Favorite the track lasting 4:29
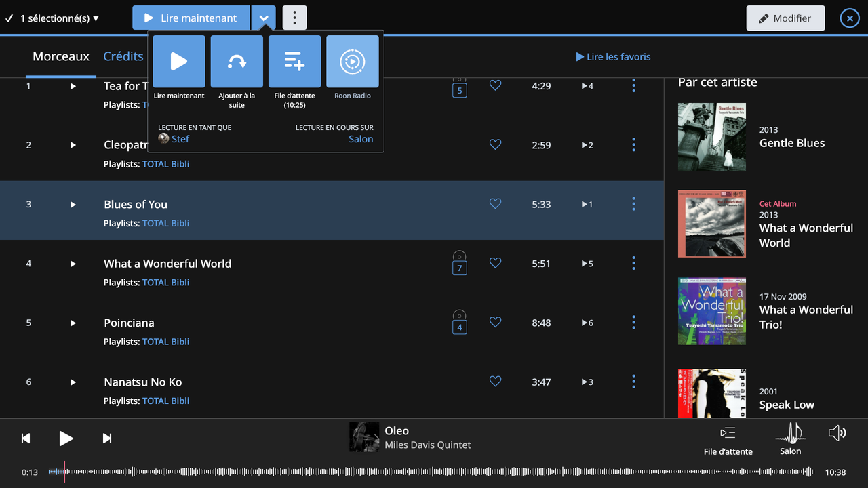868x488 pixels. tap(495, 85)
